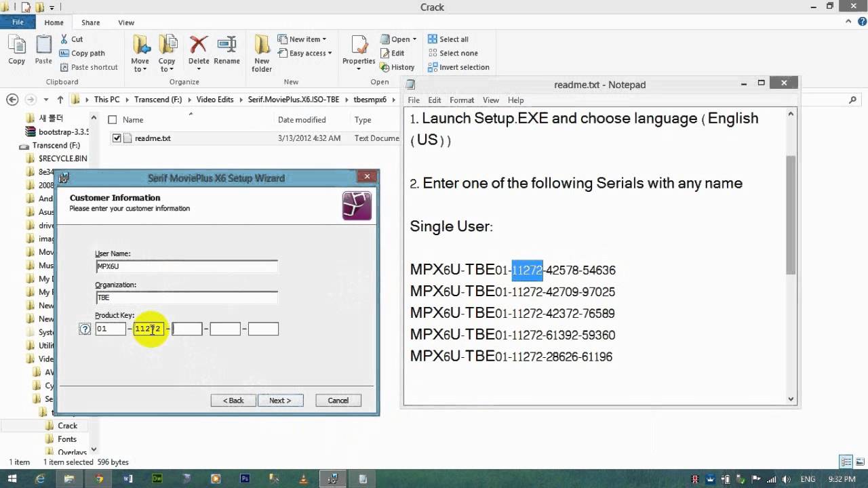Viewport: 868px width, 488px height.
Task: Click the product key help question-mark icon
Action: coord(85,329)
